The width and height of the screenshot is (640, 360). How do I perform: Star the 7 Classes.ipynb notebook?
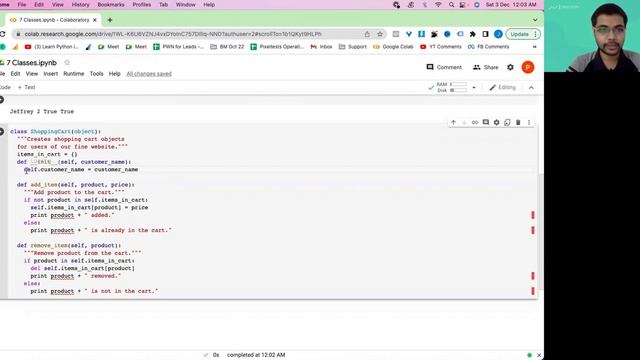click(67, 62)
